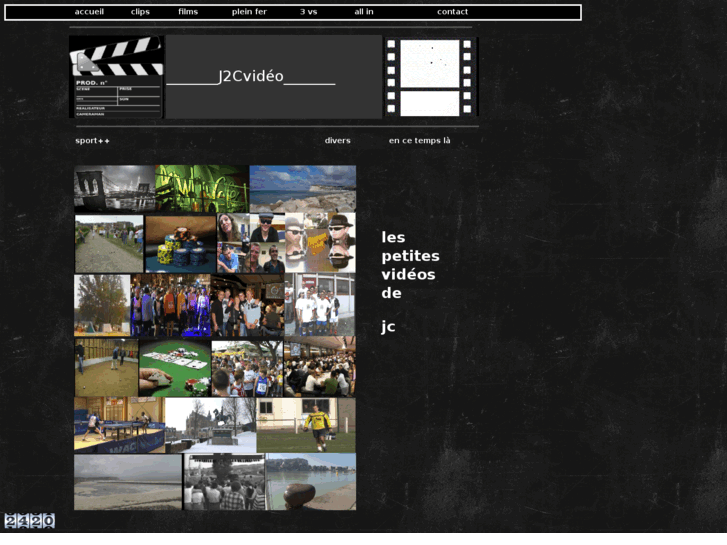Open the outdoor runners crowd thumbnail
Viewport: 727px width, 545px height.
[247, 369]
